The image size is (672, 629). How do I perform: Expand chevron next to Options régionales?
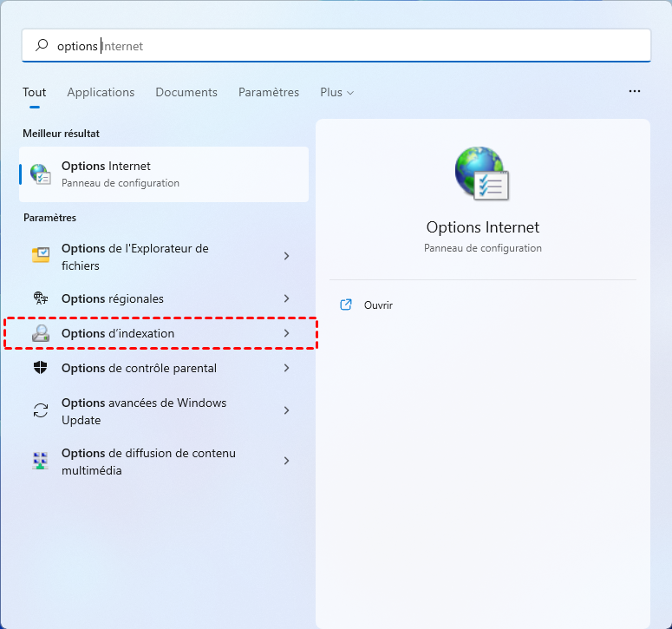click(286, 298)
